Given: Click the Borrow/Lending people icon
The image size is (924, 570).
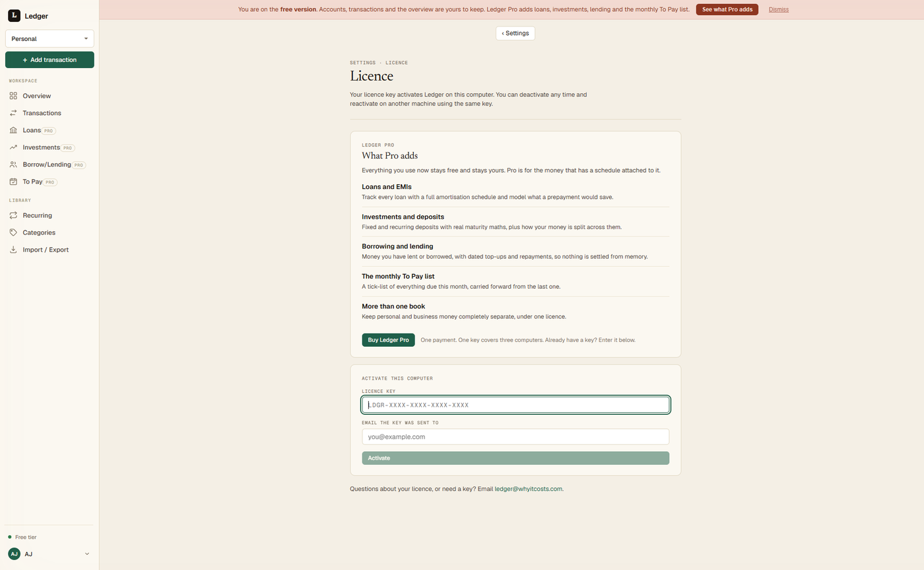Looking at the screenshot, I should coord(13,164).
